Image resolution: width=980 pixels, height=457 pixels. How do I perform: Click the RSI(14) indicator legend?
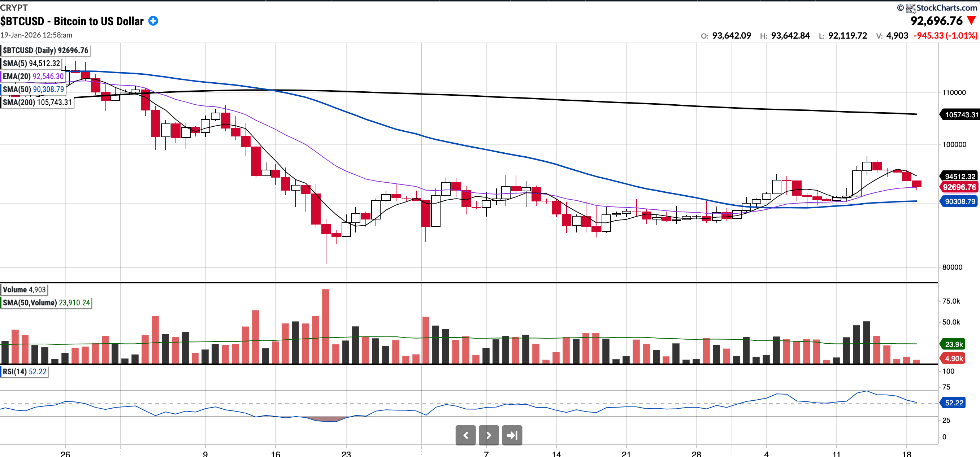(25, 371)
